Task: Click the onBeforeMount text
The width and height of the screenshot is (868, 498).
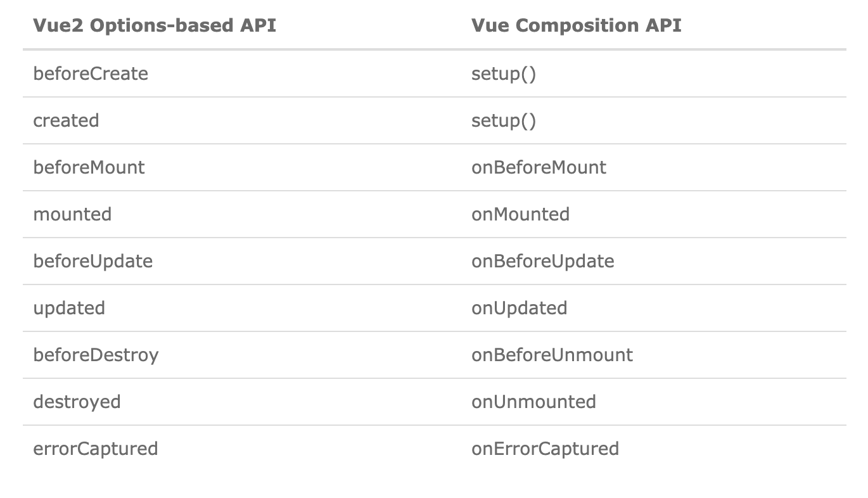Action: pos(539,167)
